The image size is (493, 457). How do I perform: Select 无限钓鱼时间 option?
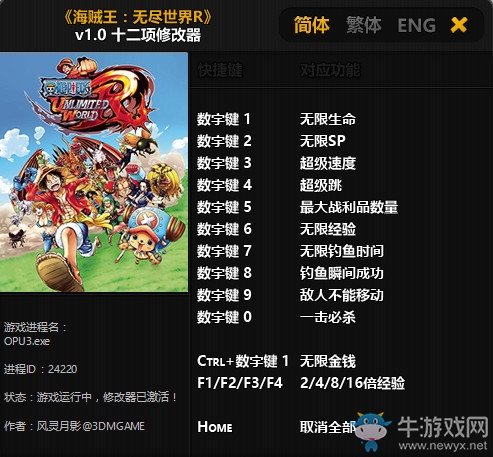341,251
